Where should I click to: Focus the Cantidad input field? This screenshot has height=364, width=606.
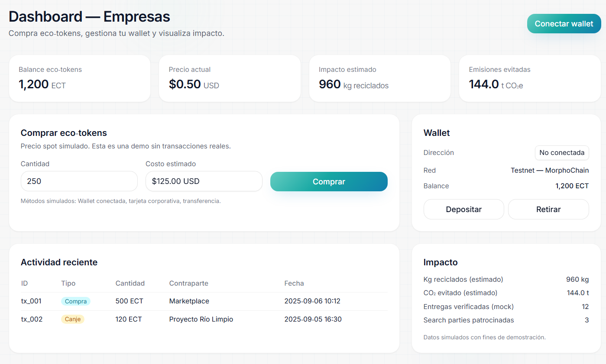coord(79,181)
